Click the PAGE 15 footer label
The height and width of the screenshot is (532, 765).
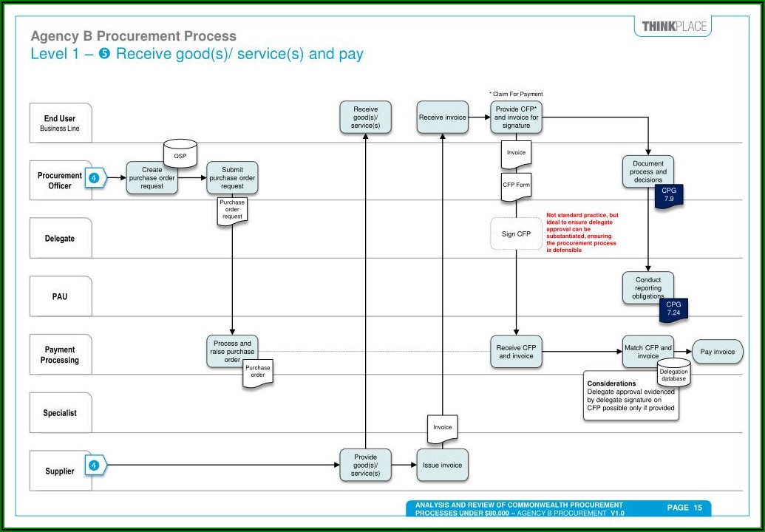(x=684, y=508)
